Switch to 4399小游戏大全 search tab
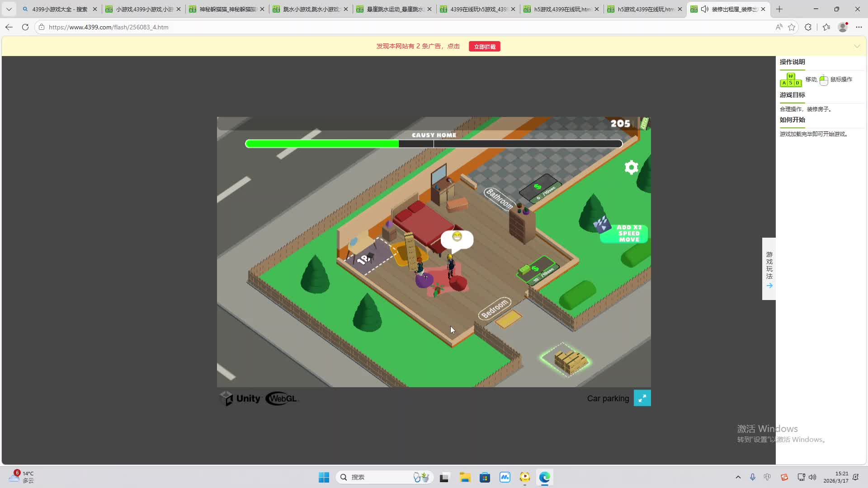This screenshot has height=488, width=868. tap(59, 9)
